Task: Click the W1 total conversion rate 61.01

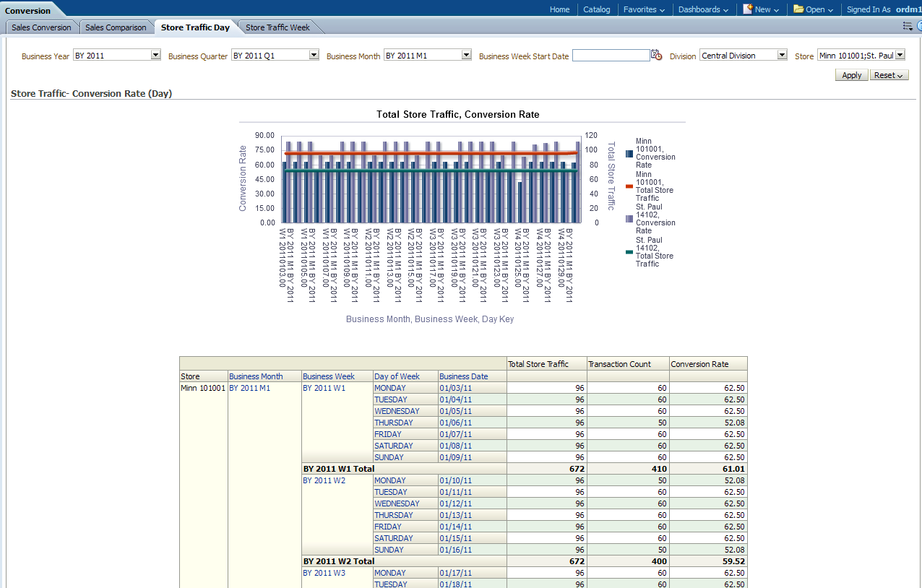Action: [734, 469]
